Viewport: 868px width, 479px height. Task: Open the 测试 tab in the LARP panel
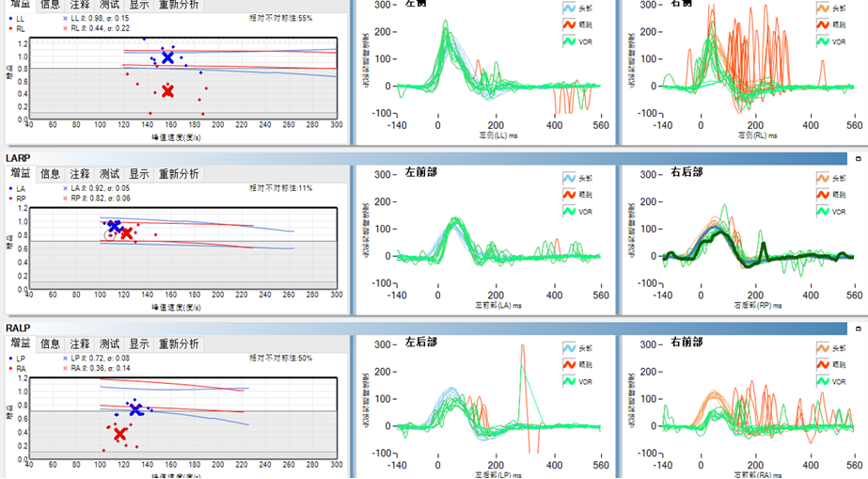pyautogui.click(x=110, y=174)
